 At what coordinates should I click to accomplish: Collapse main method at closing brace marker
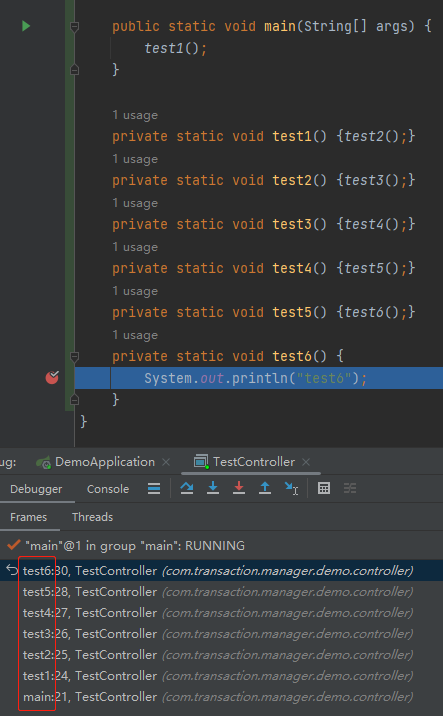[74, 70]
